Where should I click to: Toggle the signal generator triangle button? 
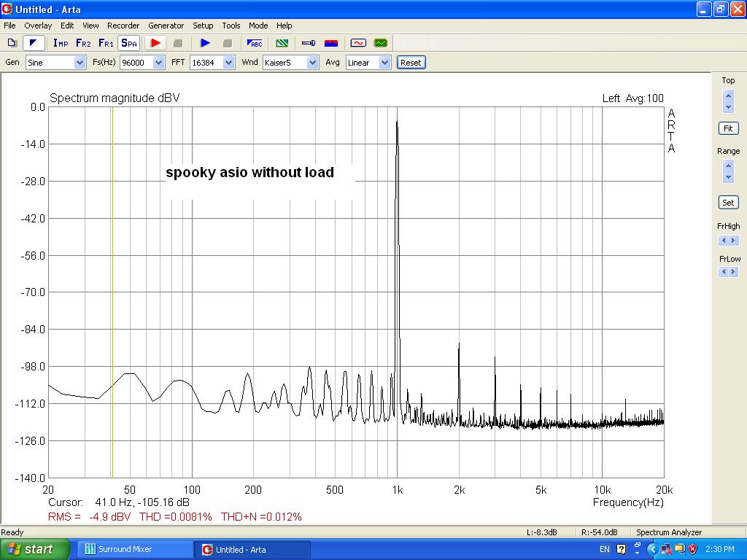[x=34, y=43]
